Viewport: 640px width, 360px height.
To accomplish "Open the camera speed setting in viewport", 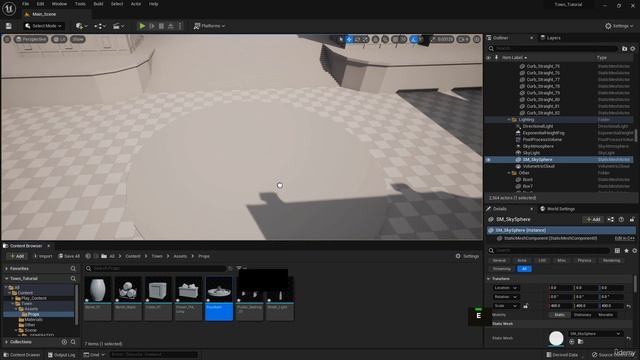I will tap(463, 39).
